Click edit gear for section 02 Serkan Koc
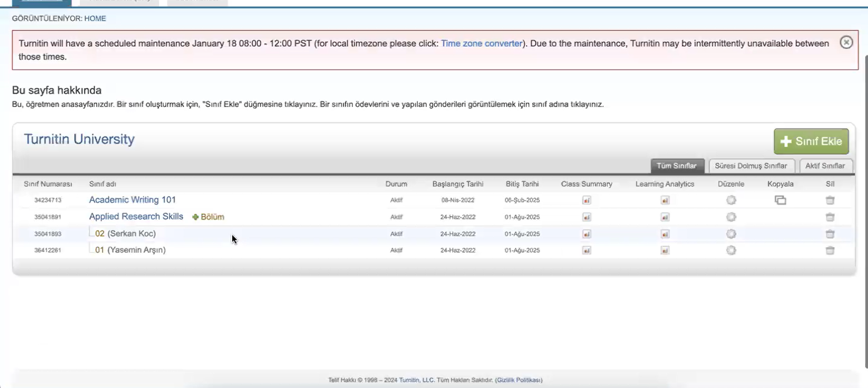 point(731,234)
